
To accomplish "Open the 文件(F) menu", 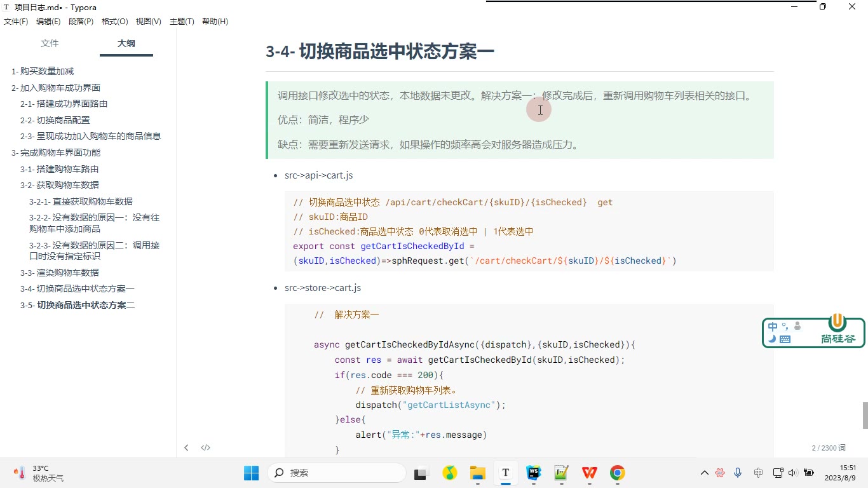I will click(16, 22).
